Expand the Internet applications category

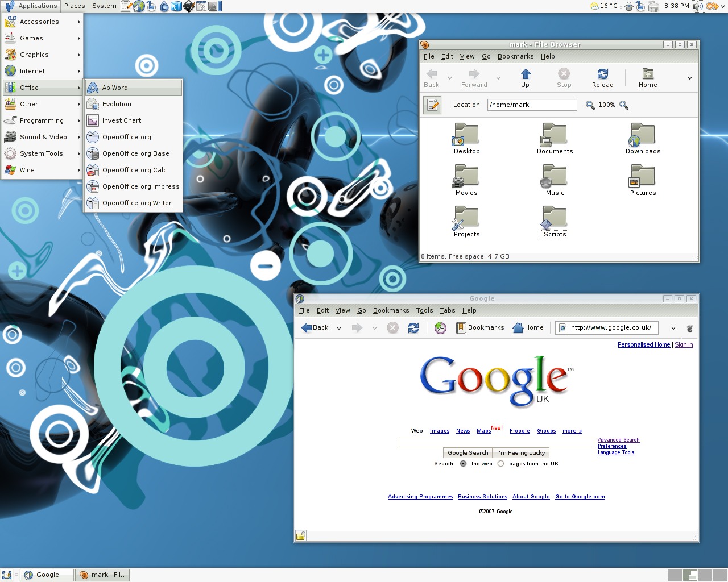(43, 71)
